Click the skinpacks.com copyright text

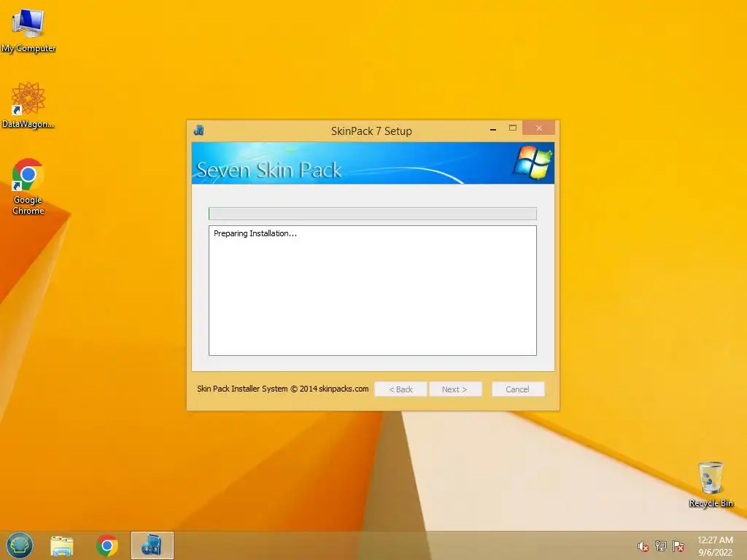(282, 389)
